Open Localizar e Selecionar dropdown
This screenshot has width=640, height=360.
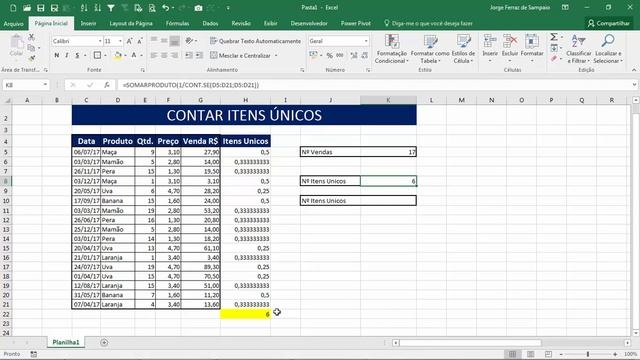608,49
